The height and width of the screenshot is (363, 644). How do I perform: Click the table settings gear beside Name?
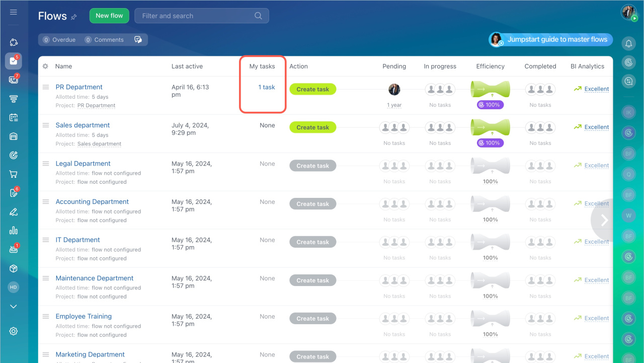point(45,66)
